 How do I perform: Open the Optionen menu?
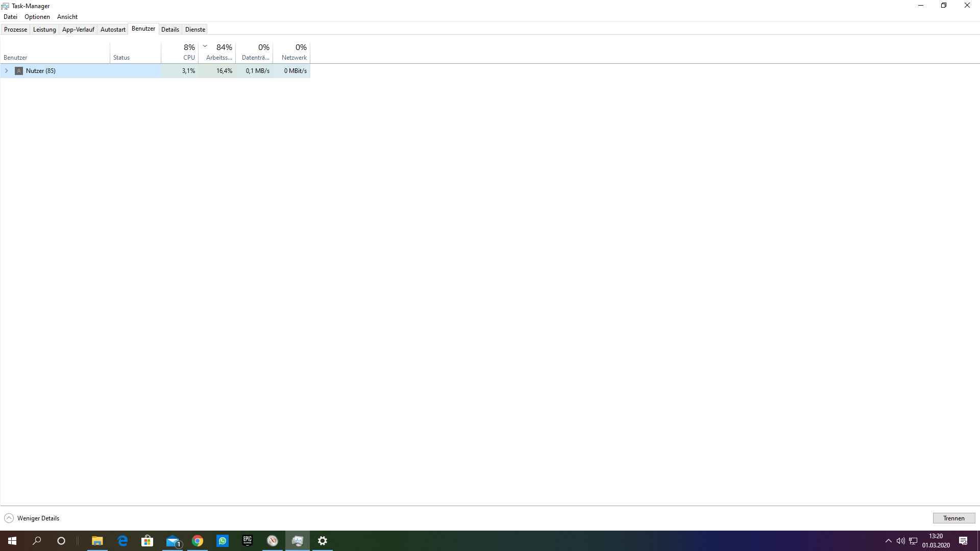pyautogui.click(x=37, y=16)
